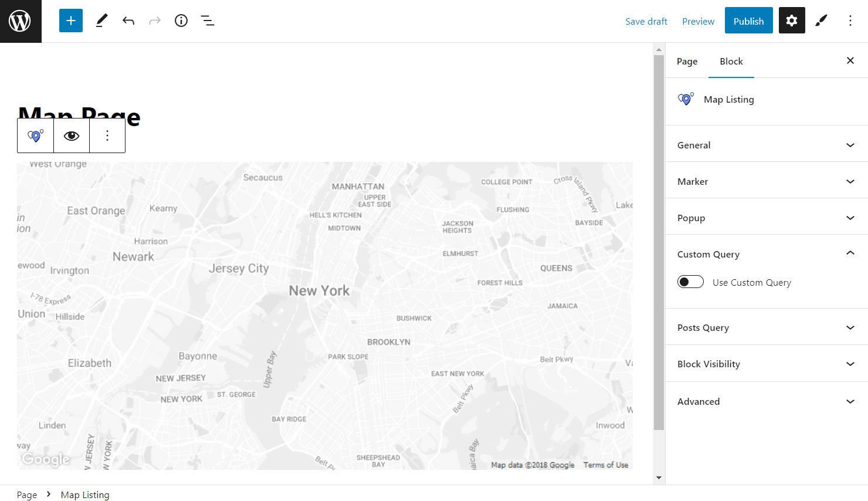
Task: Open document details info icon
Action: (x=181, y=21)
